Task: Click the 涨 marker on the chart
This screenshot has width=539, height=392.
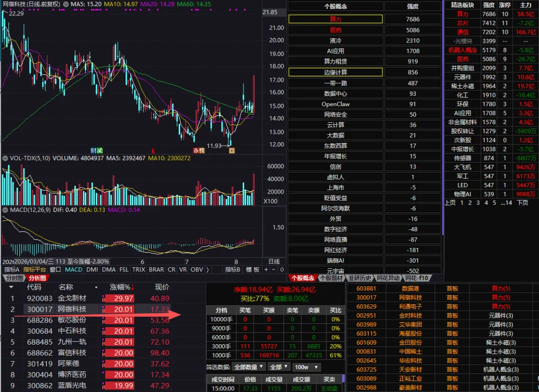Action: pyautogui.click(x=196, y=151)
